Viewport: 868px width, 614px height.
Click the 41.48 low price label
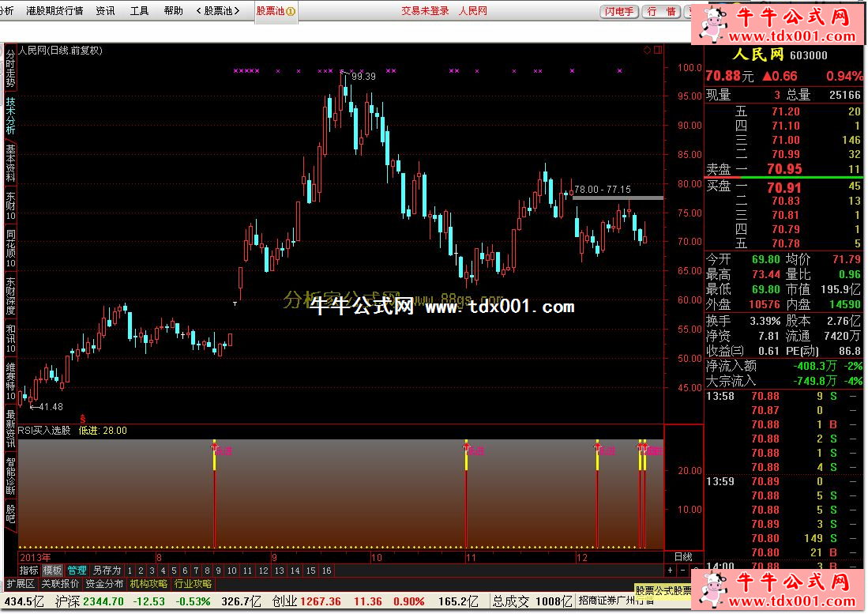pos(51,407)
